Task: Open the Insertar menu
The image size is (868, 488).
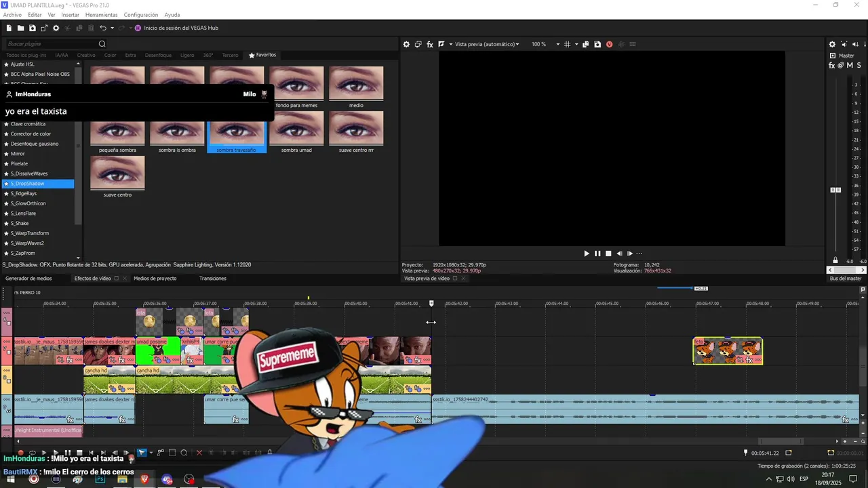Action: pos(70,15)
